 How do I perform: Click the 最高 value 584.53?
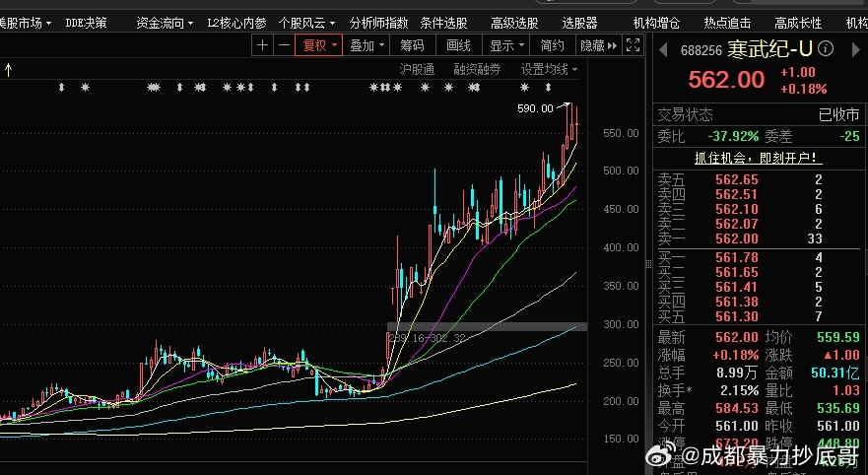point(736,408)
